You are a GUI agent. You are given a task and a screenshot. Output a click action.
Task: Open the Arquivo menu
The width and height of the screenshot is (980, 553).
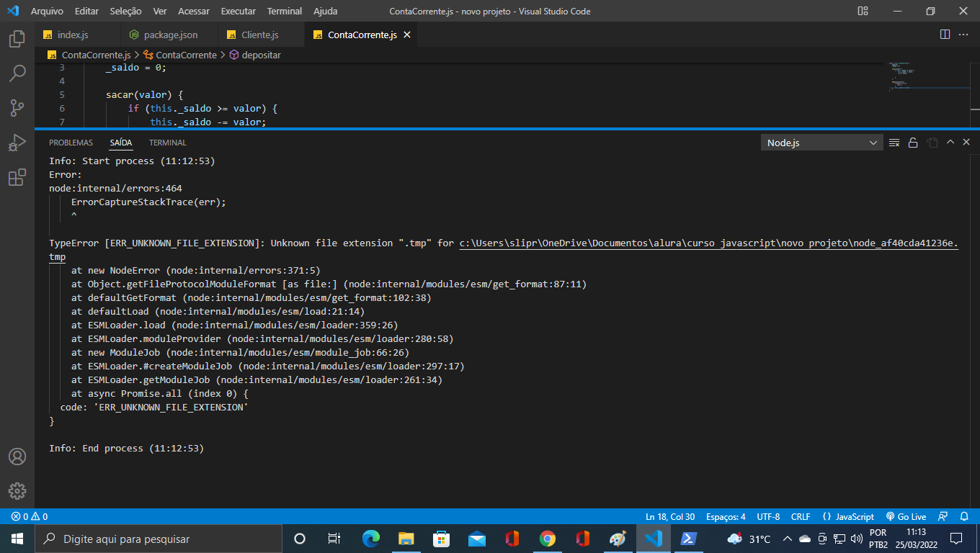(47, 11)
